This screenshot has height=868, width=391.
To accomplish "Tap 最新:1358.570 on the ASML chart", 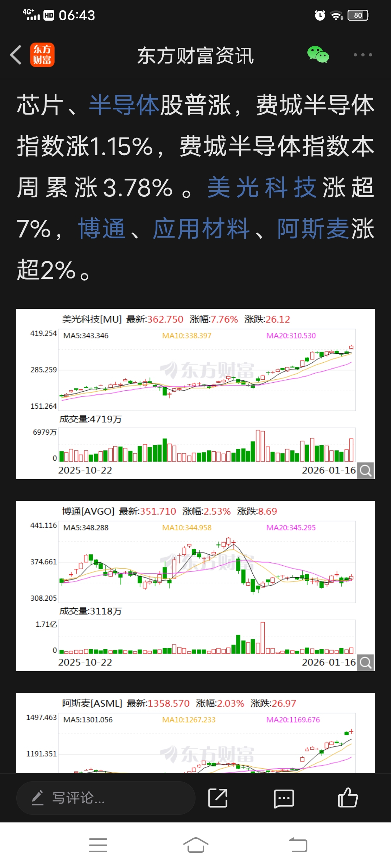I will pyautogui.click(x=158, y=703).
